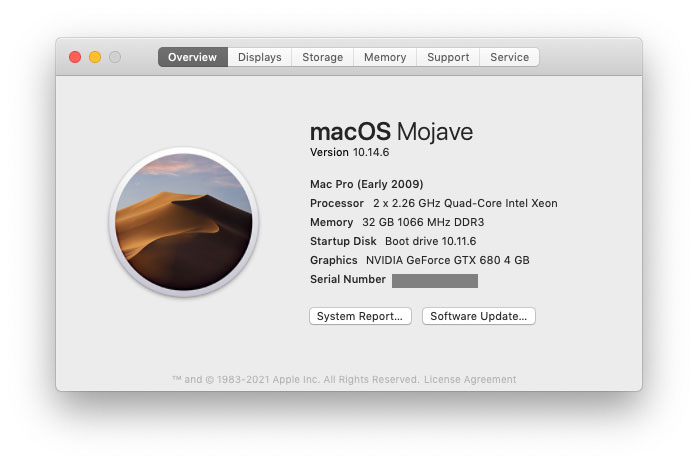698x465 pixels.
Task: Click the Boot drive 10.11.6 value
Action: [x=430, y=241]
